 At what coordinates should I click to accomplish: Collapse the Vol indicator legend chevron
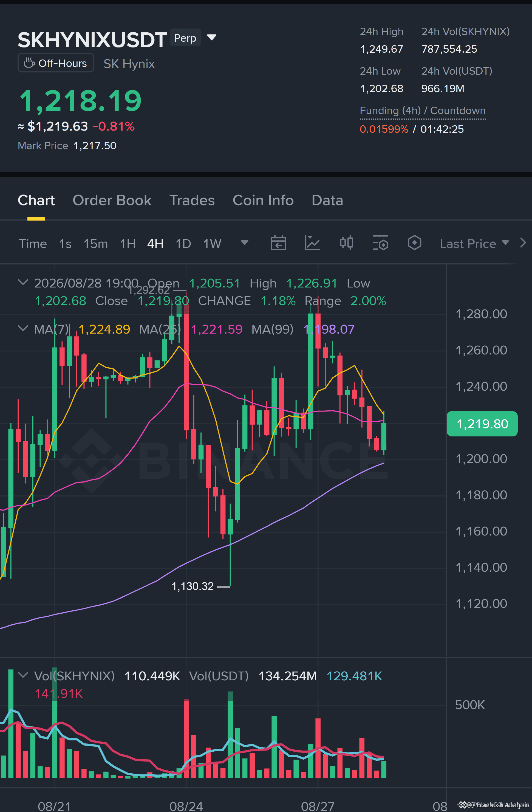(x=23, y=675)
